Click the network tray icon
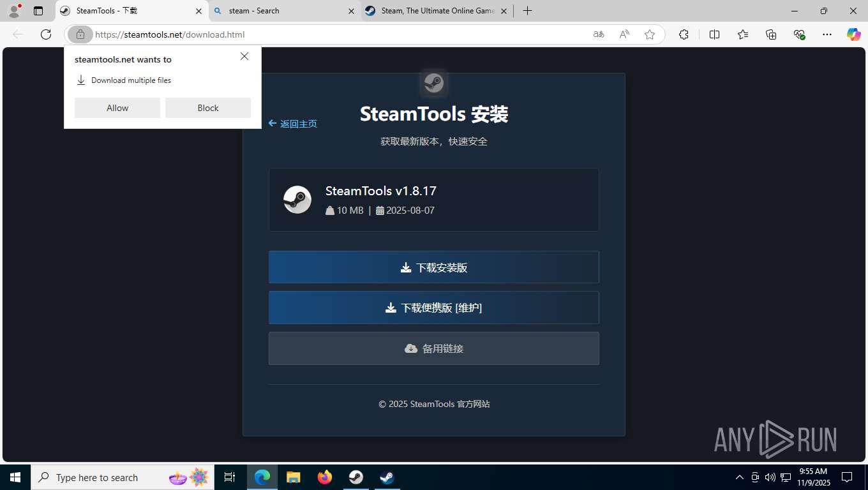This screenshot has height=490, width=868. point(786,477)
